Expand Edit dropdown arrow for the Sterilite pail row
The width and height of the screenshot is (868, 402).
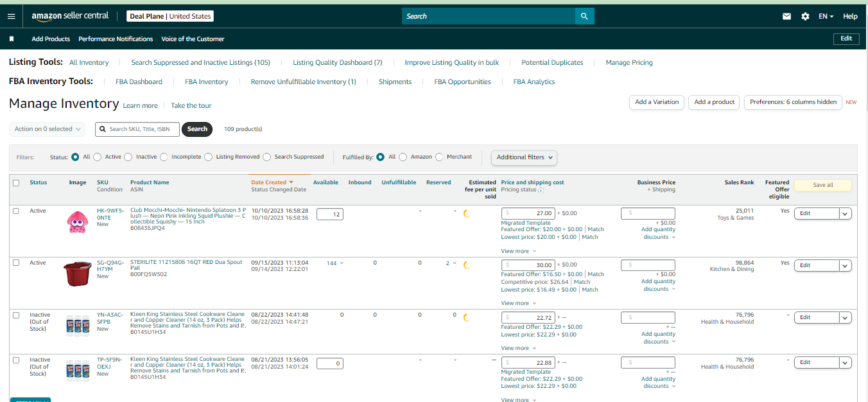(846, 265)
